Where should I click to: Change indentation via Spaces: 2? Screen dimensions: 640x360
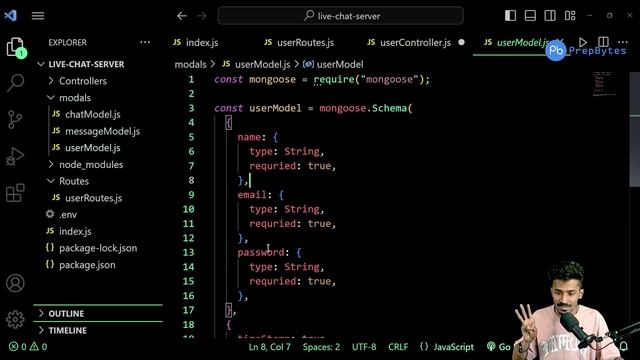click(321, 347)
